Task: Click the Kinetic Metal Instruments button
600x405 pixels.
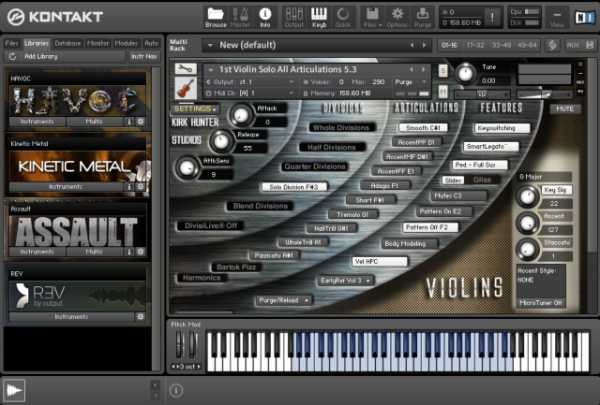Action: [65, 187]
